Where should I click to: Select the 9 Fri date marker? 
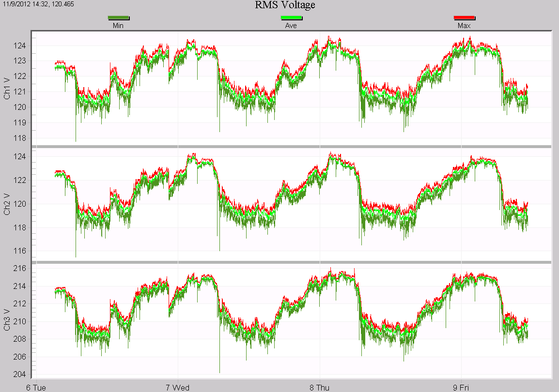[x=461, y=387]
